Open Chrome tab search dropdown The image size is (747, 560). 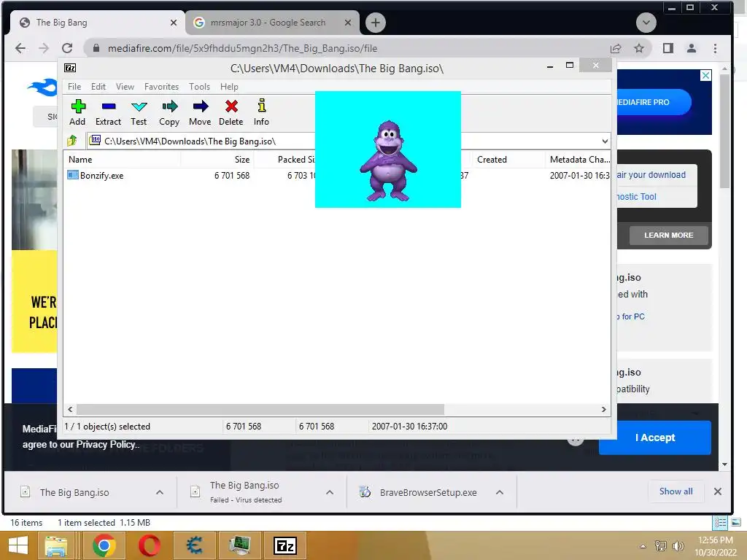coord(646,23)
